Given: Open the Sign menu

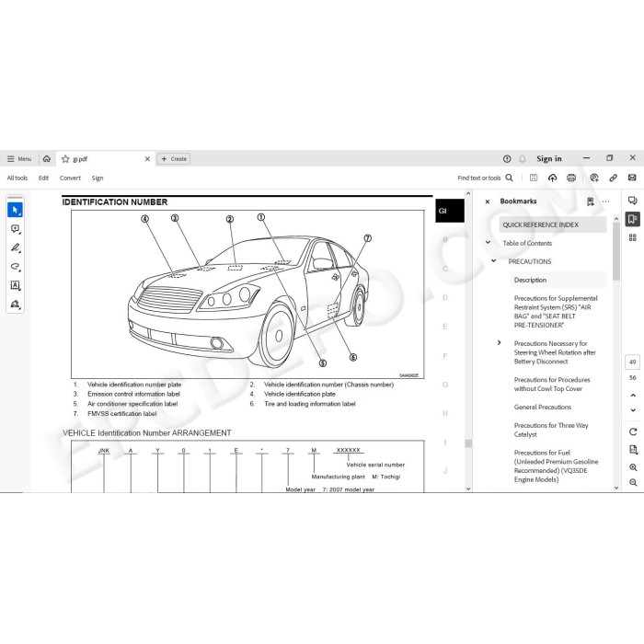Looking at the screenshot, I should point(98,178).
